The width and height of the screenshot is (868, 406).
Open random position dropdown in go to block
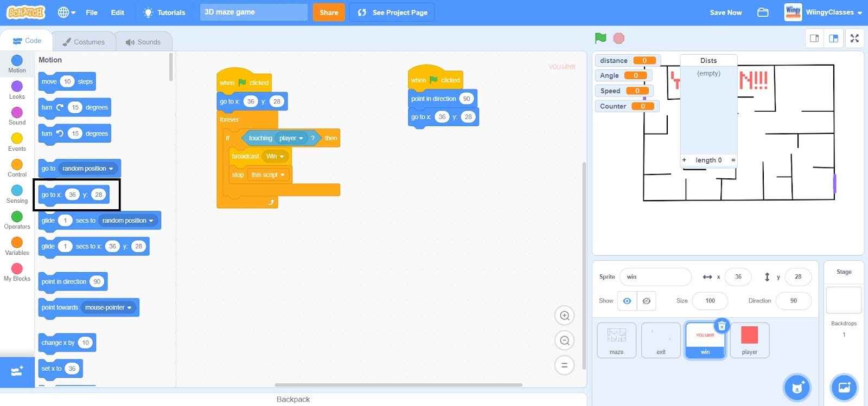(89, 169)
